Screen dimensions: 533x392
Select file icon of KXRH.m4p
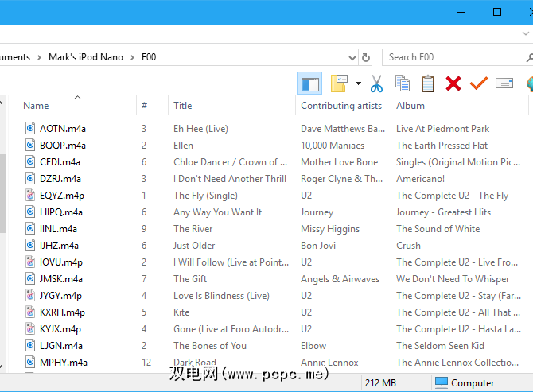(30, 312)
